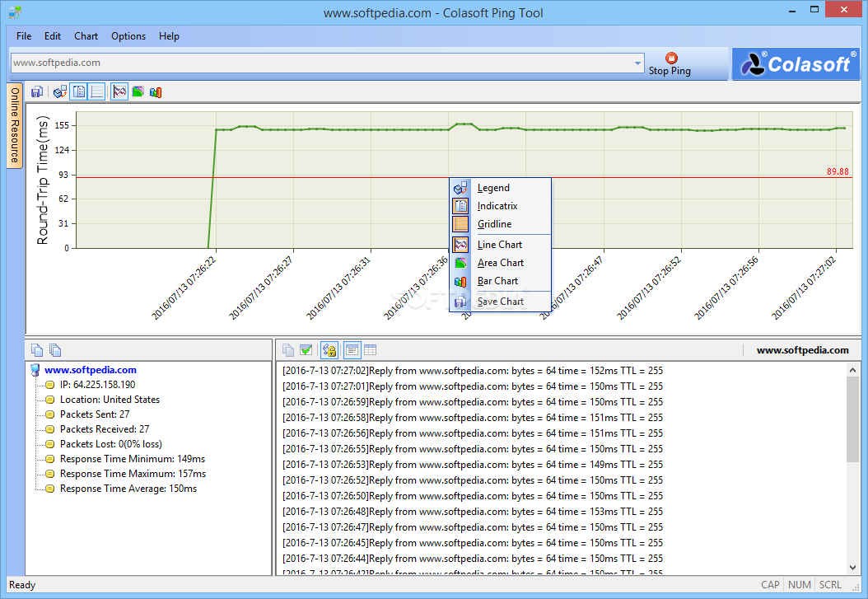868x599 pixels.
Task: Click the computer icon beside www.softpedia.com node
Action: click(35, 370)
